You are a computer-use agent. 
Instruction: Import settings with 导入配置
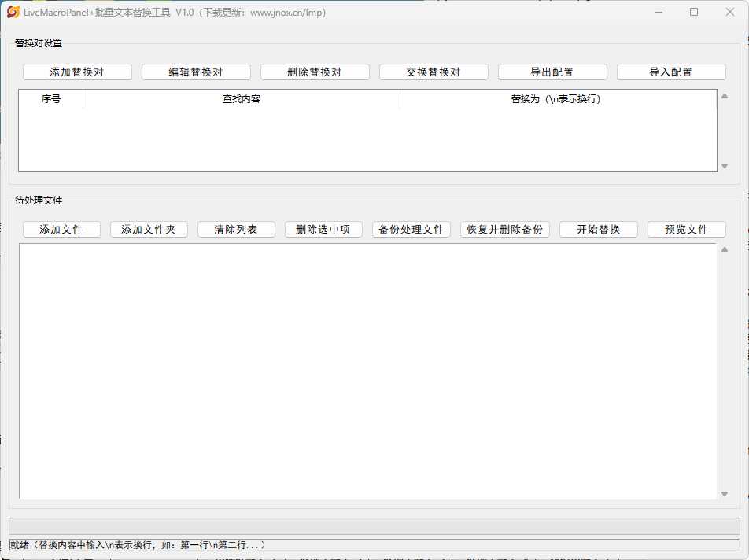(x=671, y=72)
